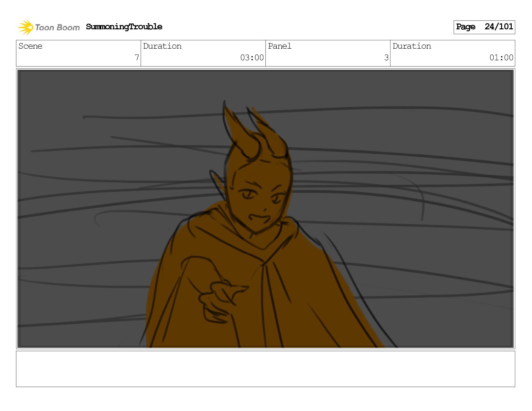
Task: Click the scene number value 7
Action: pyautogui.click(x=137, y=58)
